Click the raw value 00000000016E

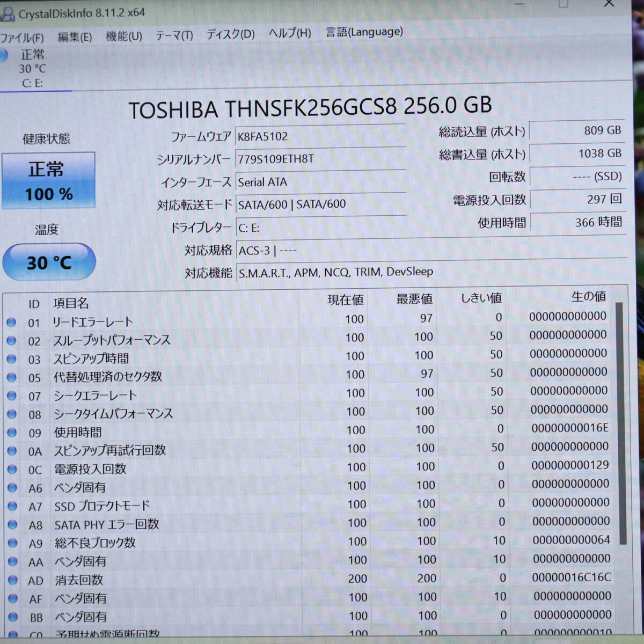pos(570,428)
